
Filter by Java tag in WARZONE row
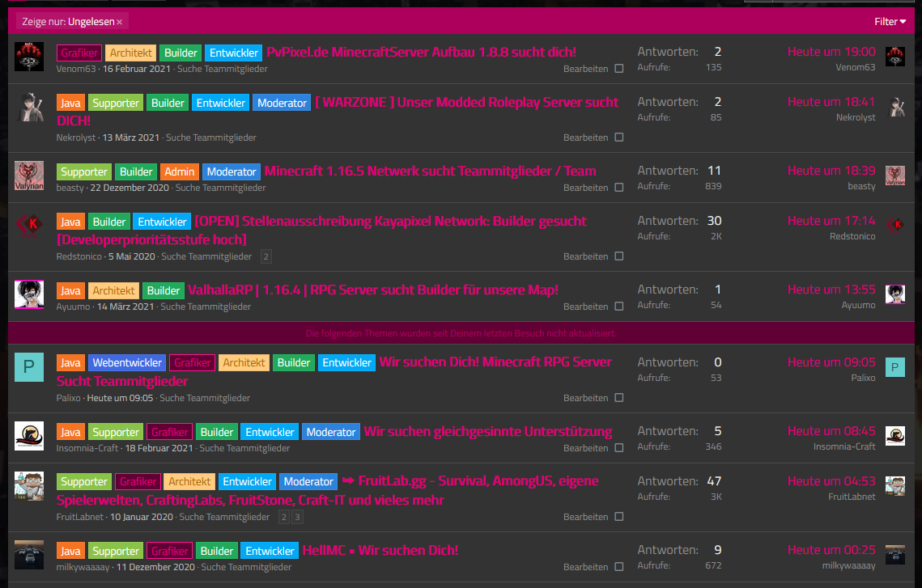70,103
